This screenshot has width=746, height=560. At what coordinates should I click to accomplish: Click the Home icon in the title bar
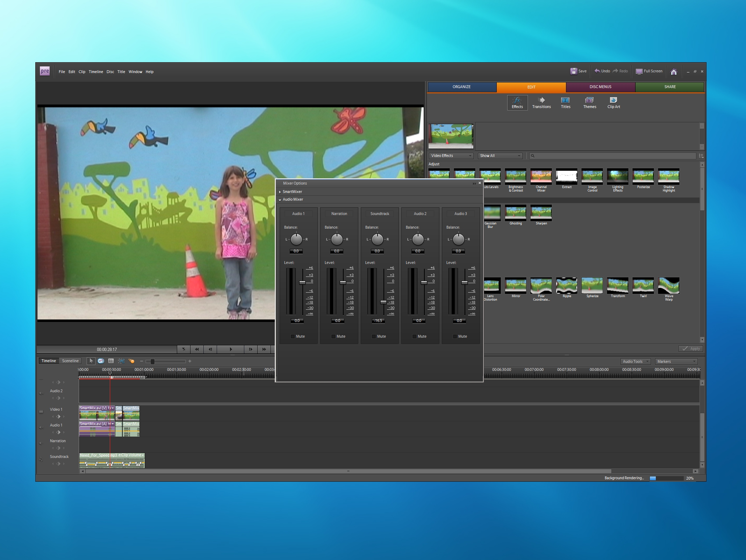pyautogui.click(x=674, y=72)
